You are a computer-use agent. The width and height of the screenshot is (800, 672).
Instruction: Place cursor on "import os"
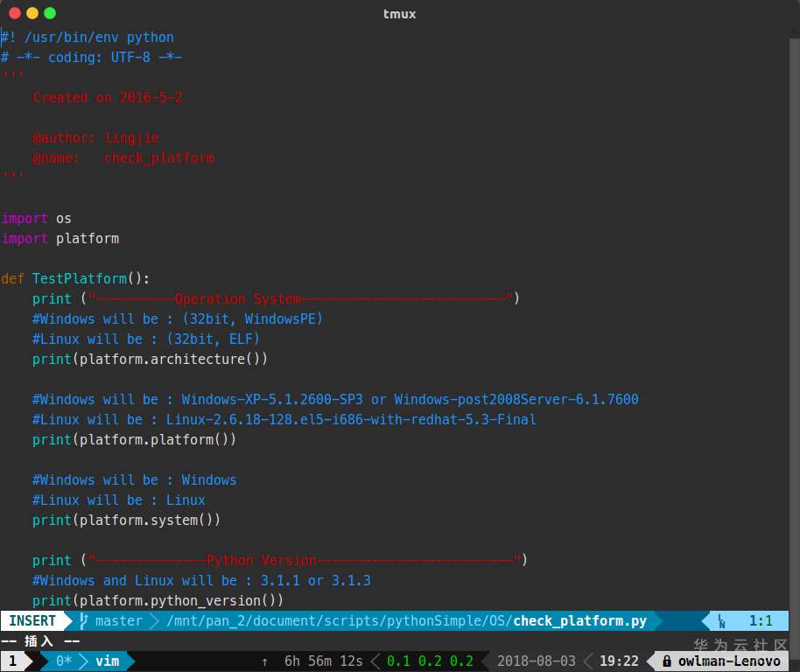coord(36,218)
